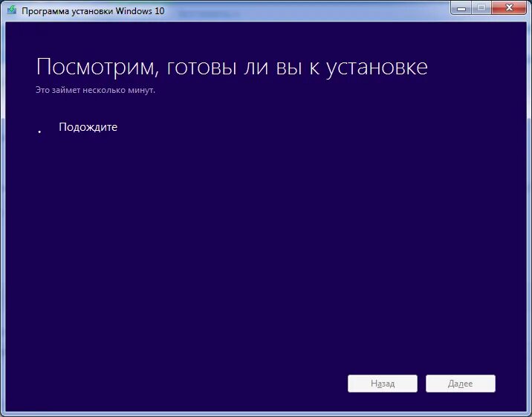Click the window title Программа установки Windows 10
The width and height of the screenshot is (532, 417).
tap(93, 11)
